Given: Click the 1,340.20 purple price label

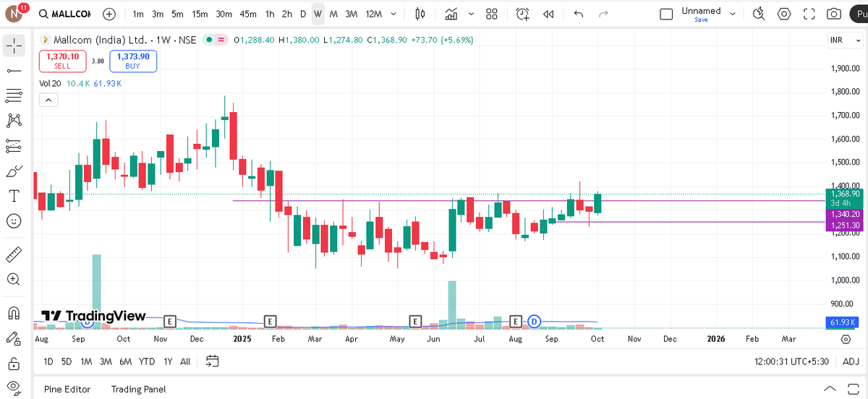Looking at the screenshot, I should point(846,214).
